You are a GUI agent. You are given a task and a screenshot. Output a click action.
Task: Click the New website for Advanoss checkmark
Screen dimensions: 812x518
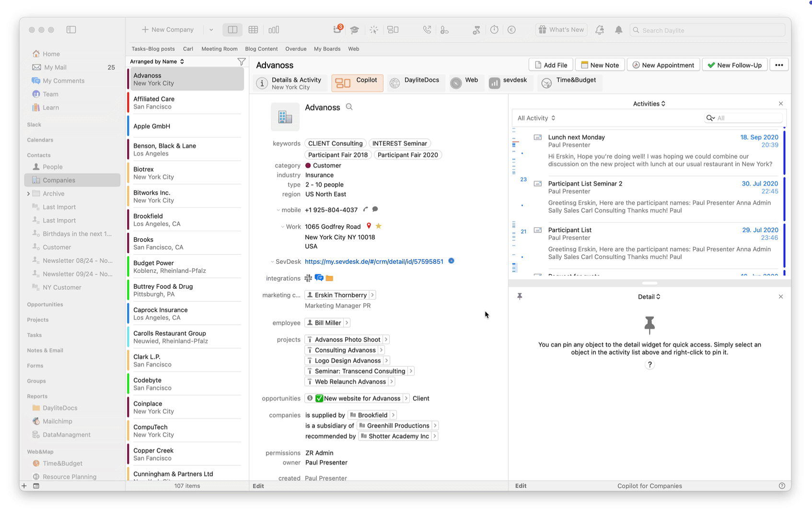(x=319, y=399)
